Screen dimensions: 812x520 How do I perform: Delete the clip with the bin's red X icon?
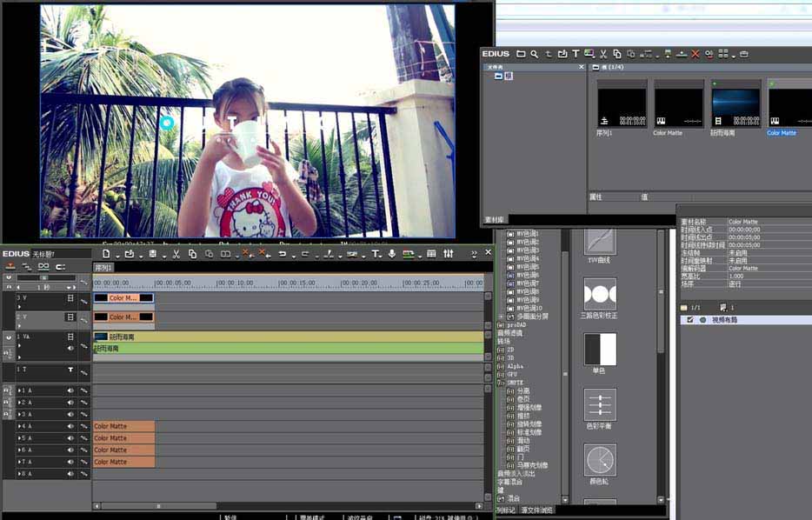(x=696, y=53)
